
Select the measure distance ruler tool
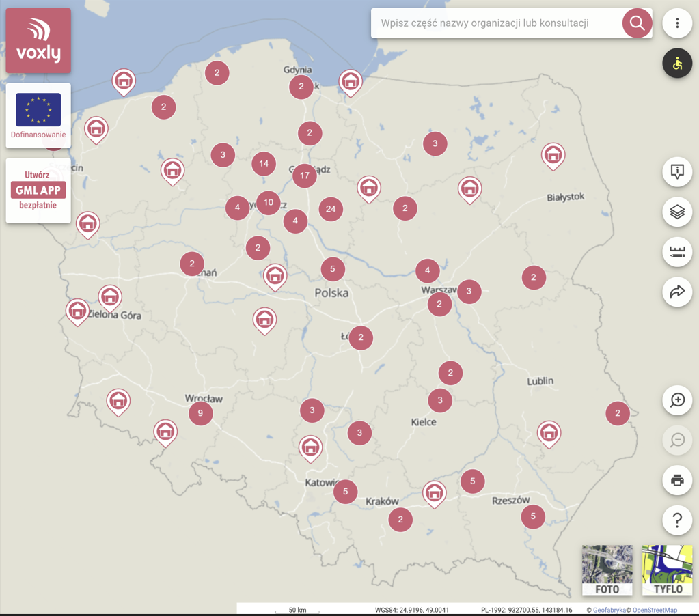pos(677,252)
